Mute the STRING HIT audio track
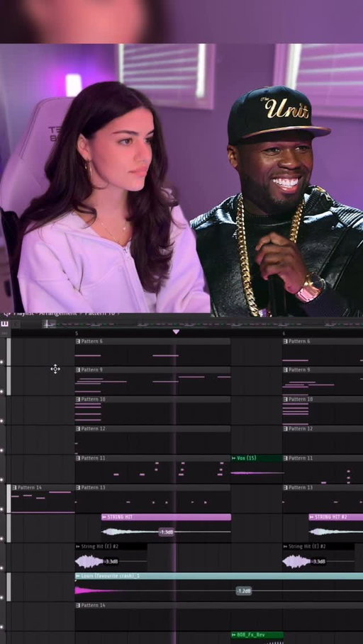Image resolution: width=363 pixels, height=644 pixels. (1, 539)
